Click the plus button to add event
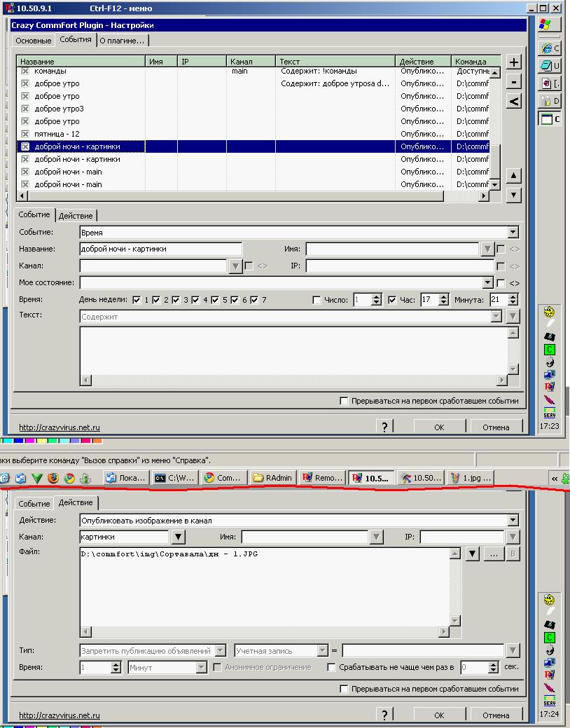 [x=514, y=62]
